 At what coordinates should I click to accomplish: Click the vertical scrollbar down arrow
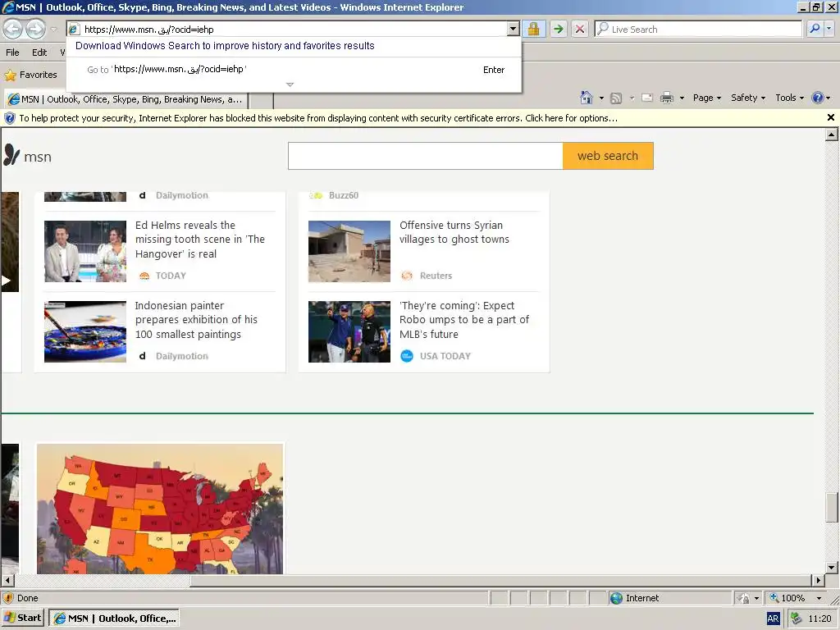pos(831,568)
